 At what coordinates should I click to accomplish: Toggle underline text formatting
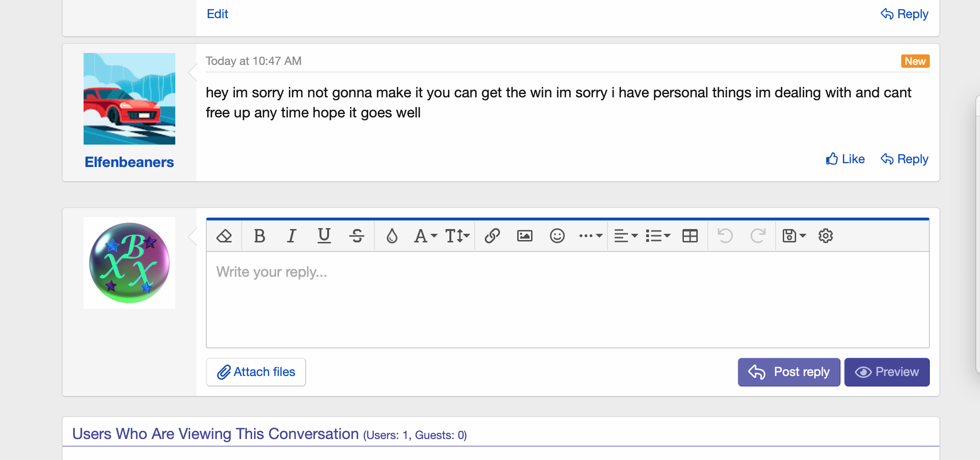[x=324, y=236]
